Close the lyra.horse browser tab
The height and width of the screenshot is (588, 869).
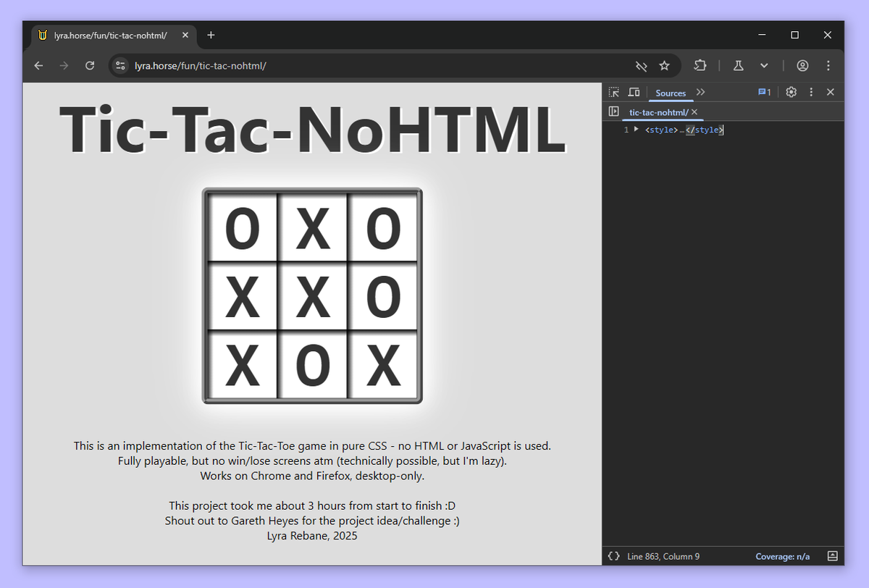(185, 35)
